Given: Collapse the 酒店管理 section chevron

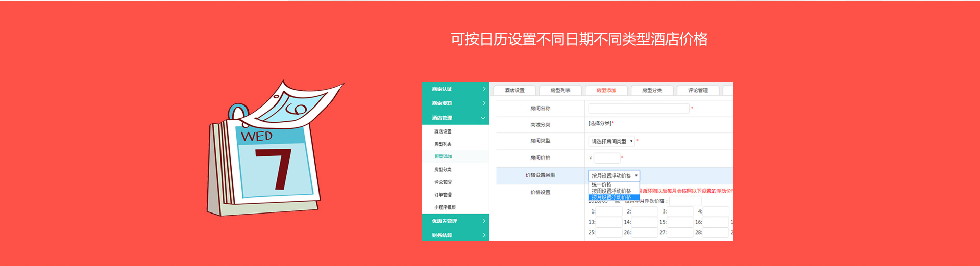Looking at the screenshot, I should point(483,118).
